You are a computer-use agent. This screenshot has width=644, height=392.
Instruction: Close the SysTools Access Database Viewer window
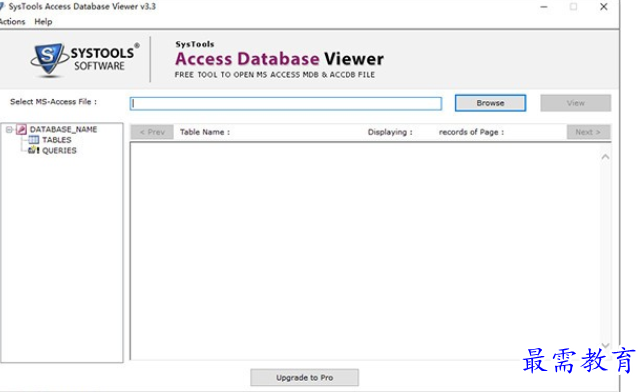603,7
